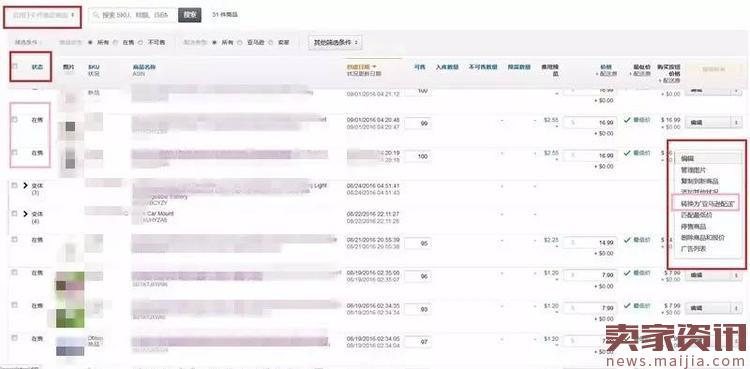Open edit dropdown arrow in quantity 96 row
750x369 pixels.
point(737,276)
